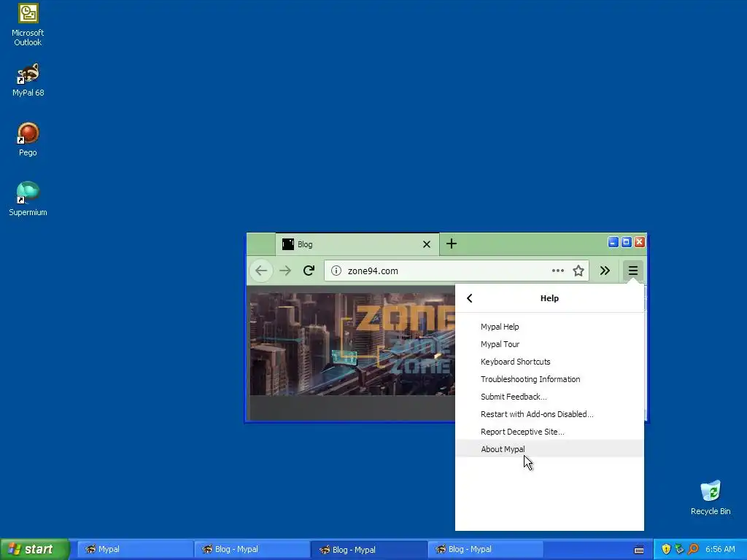Image resolution: width=747 pixels, height=560 pixels.
Task: Open the Windows start menu
Action: [x=34, y=549]
